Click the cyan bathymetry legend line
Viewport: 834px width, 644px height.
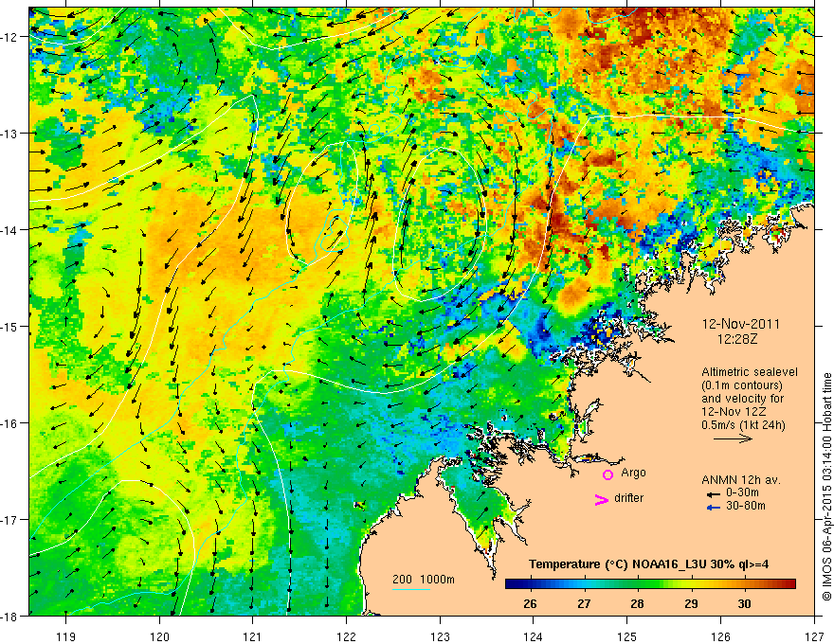click(411, 589)
